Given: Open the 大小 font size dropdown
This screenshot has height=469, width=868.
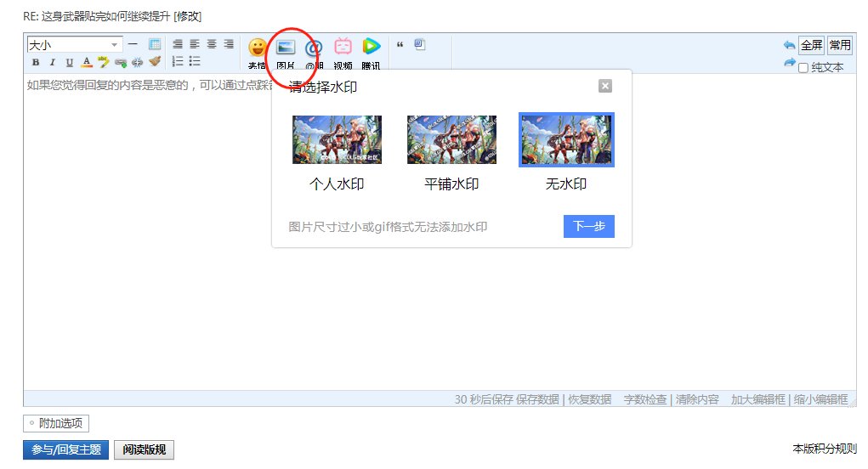Looking at the screenshot, I should click(74, 44).
